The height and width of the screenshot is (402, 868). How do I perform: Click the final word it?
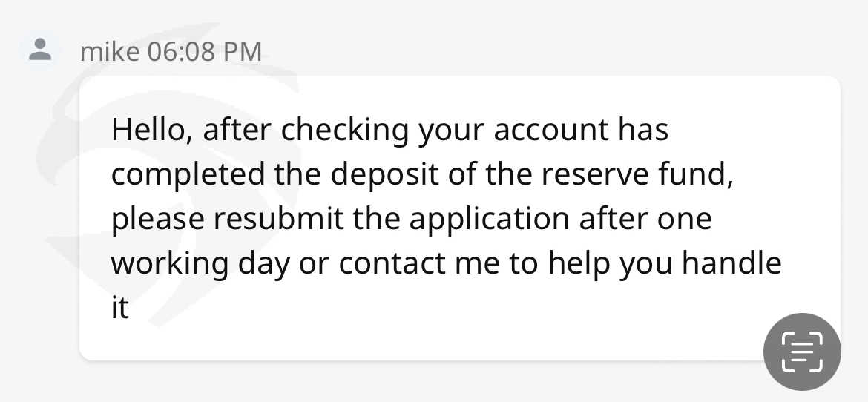120,307
